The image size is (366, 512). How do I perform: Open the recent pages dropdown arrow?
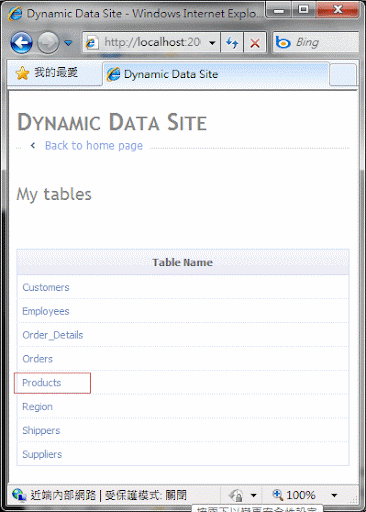point(68,43)
